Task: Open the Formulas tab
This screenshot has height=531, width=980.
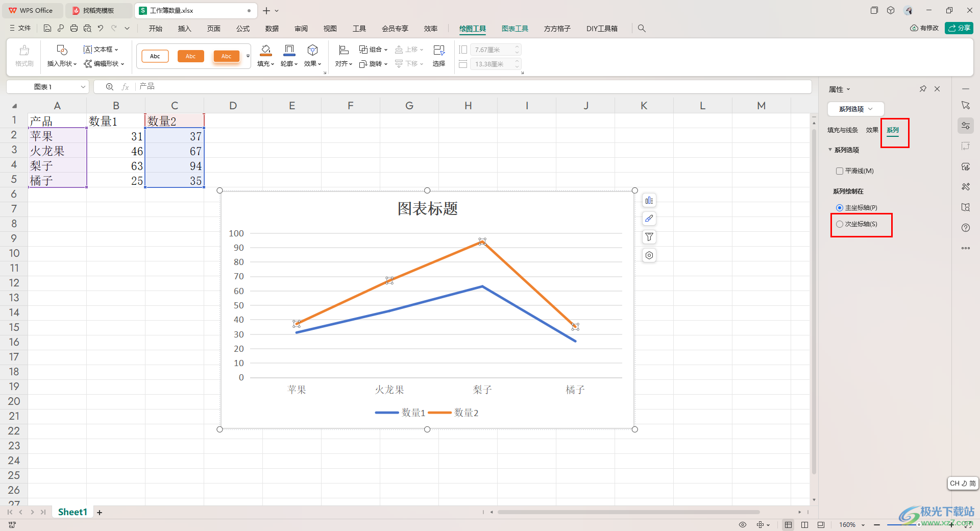Action: [x=243, y=29]
